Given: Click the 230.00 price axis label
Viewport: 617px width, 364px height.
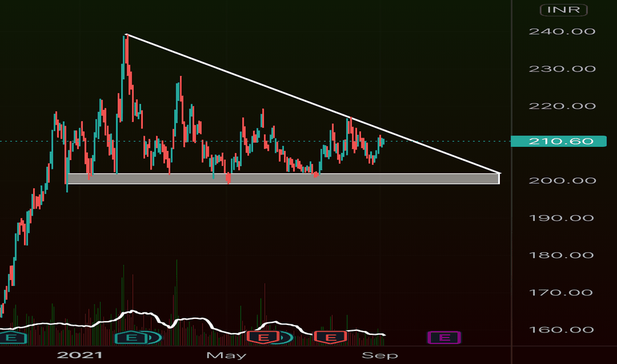Looking at the screenshot, I should coord(562,69).
